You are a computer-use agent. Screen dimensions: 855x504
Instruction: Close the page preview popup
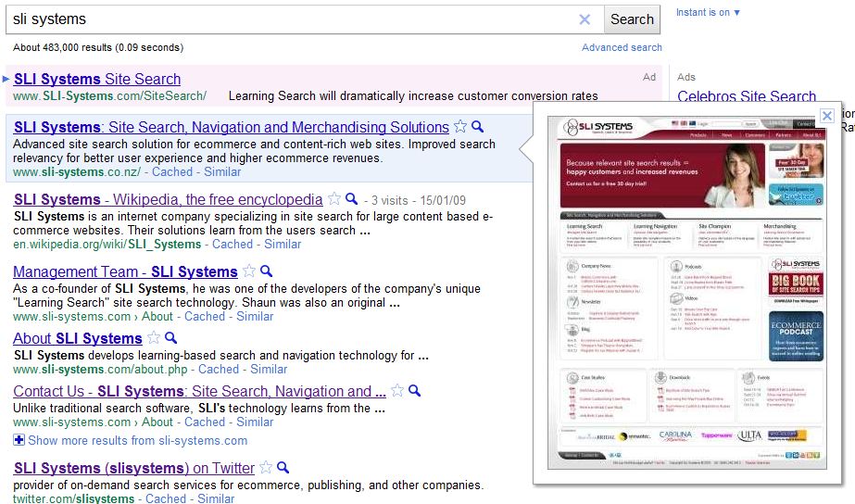coord(827,116)
